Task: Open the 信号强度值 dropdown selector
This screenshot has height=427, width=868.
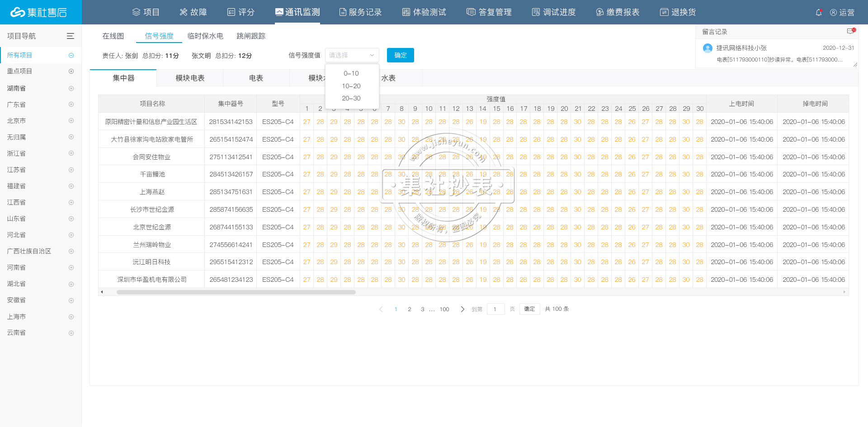Action: (352, 55)
